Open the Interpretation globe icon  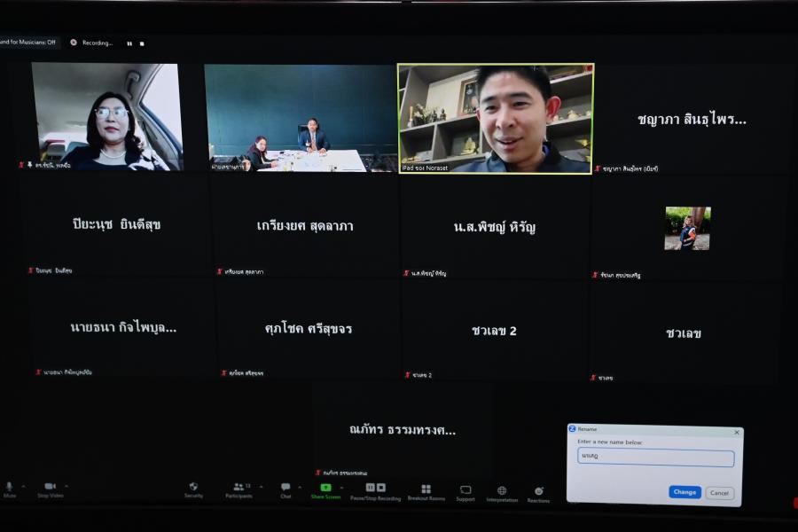(502, 491)
